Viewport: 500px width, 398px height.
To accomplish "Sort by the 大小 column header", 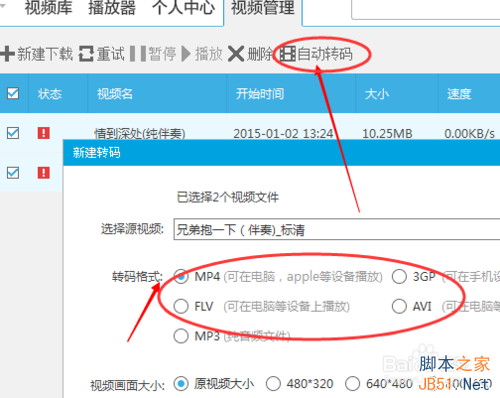I will [377, 94].
